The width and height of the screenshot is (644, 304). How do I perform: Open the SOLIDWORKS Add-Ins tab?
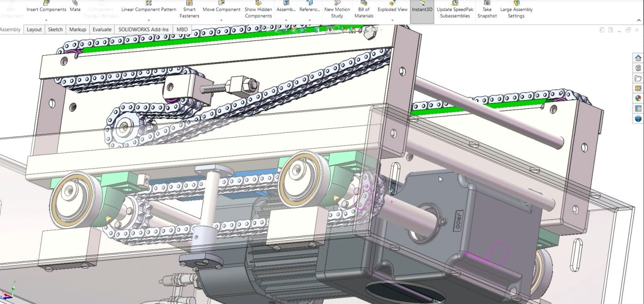pyautogui.click(x=143, y=29)
